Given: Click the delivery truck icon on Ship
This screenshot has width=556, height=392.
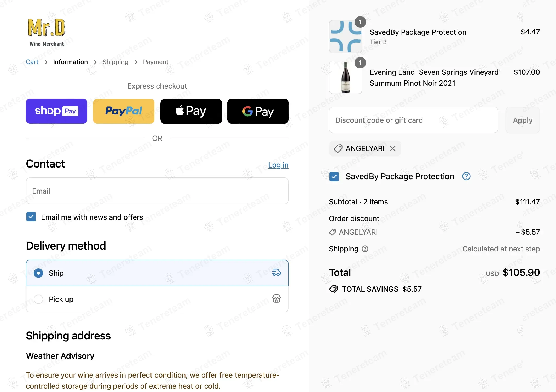Looking at the screenshot, I should (276, 273).
